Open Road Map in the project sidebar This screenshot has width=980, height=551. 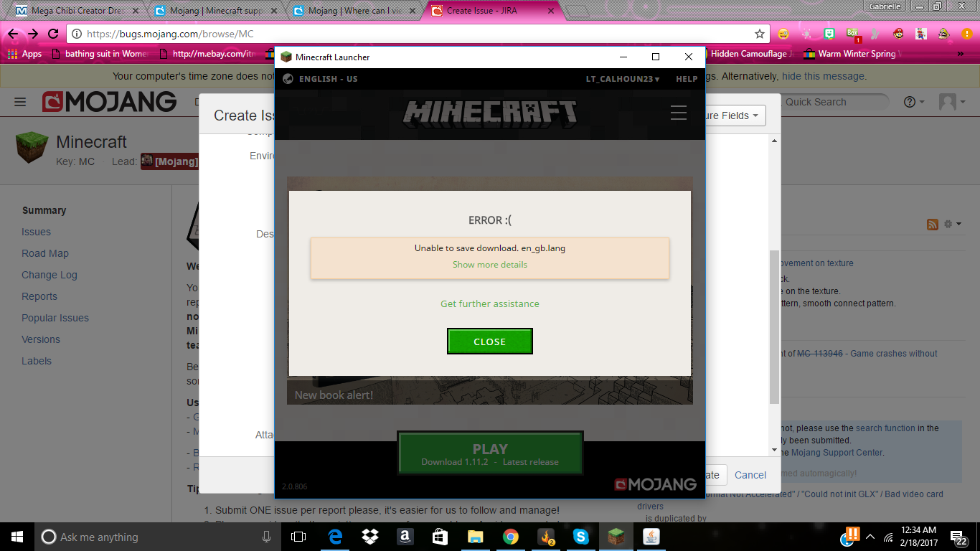coord(45,253)
